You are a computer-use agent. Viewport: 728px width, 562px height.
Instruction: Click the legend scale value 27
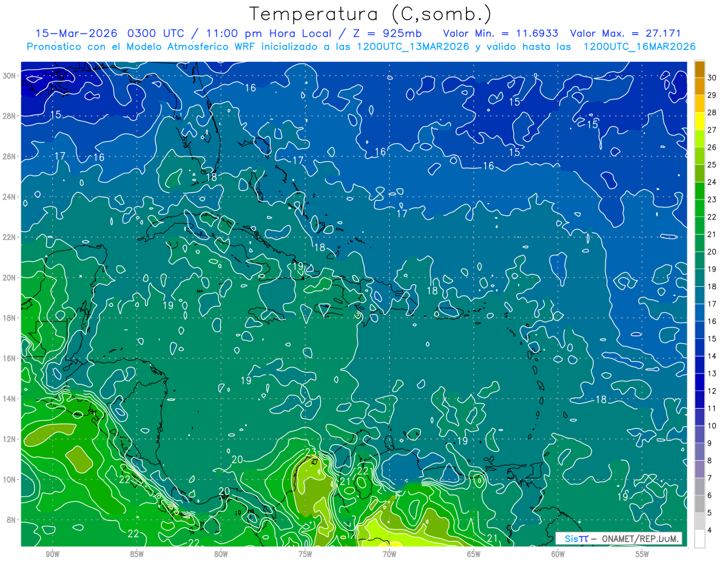[712, 130]
